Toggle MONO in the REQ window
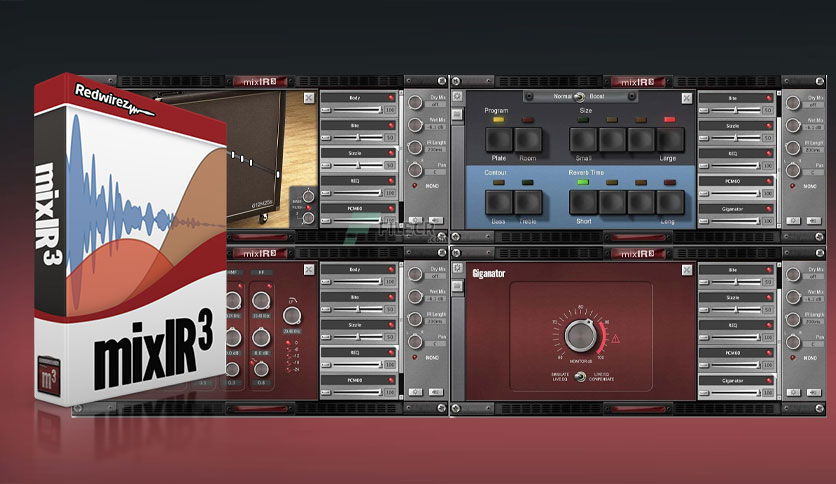836x484 pixels. tap(415, 357)
